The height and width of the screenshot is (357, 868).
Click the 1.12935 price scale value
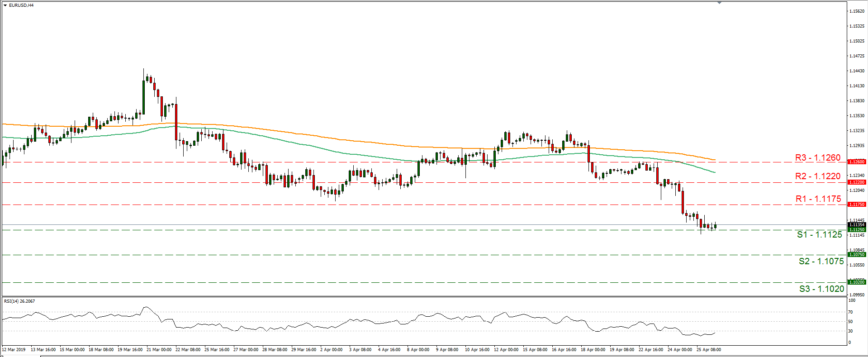[857, 146]
